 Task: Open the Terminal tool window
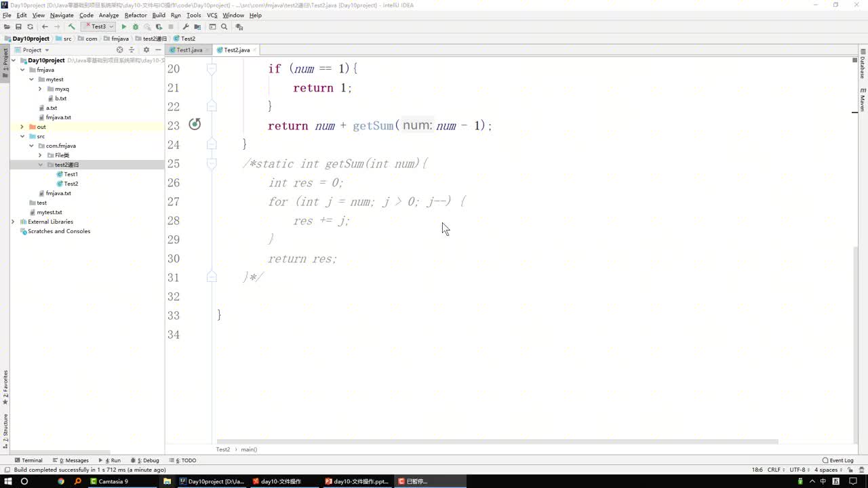(x=28, y=460)
